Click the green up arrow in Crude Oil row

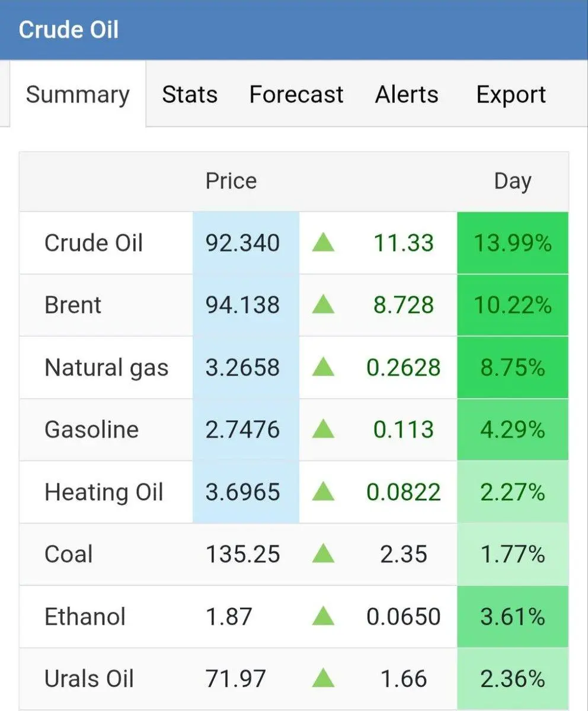pos(323,243)
